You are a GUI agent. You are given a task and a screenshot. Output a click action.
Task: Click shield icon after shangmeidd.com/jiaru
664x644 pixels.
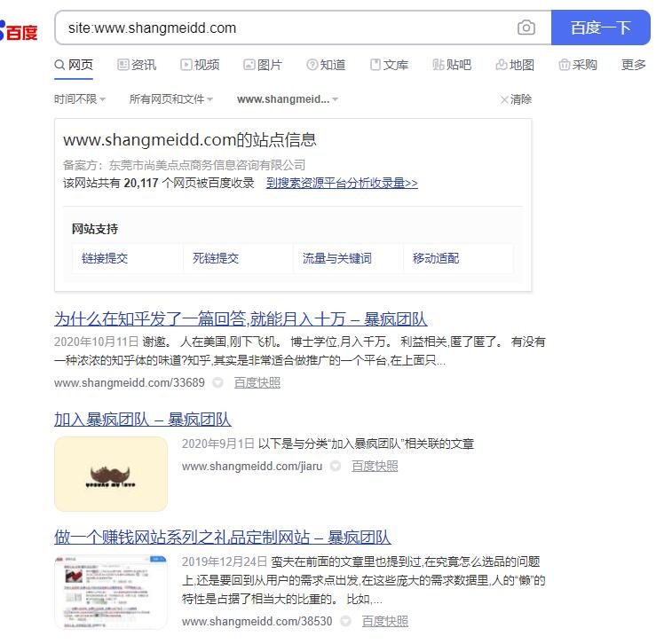coord(336,467)
